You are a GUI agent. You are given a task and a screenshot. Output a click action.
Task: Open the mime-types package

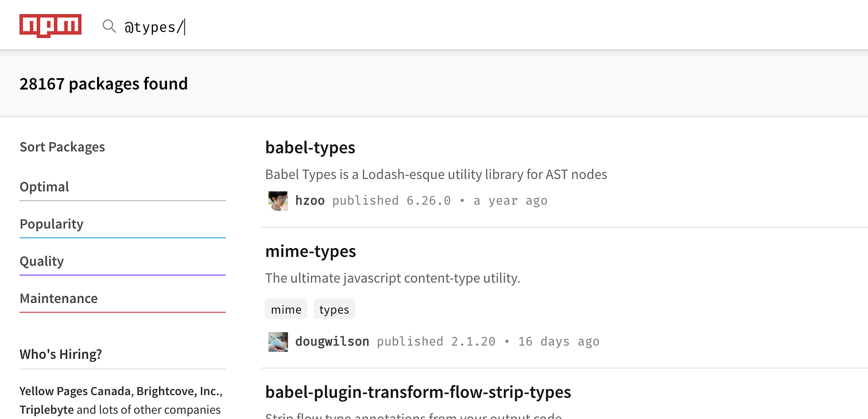coord(310,251)
